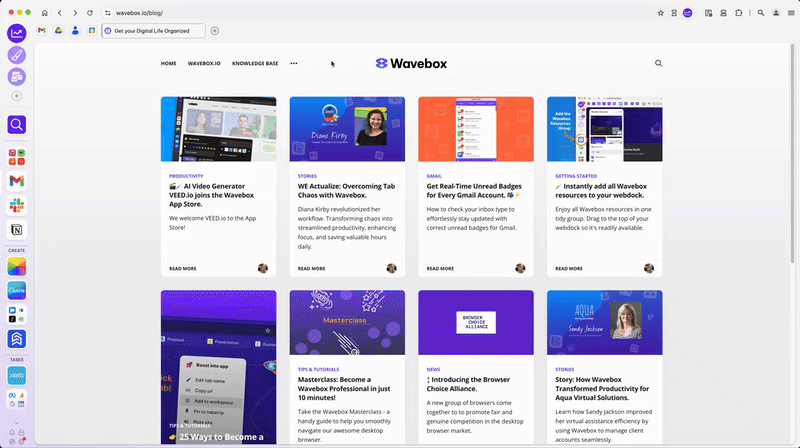Open the VEED.io article thumbnail
The width and height of the screenshot is (800, 448).
click(x=218, y=129)
